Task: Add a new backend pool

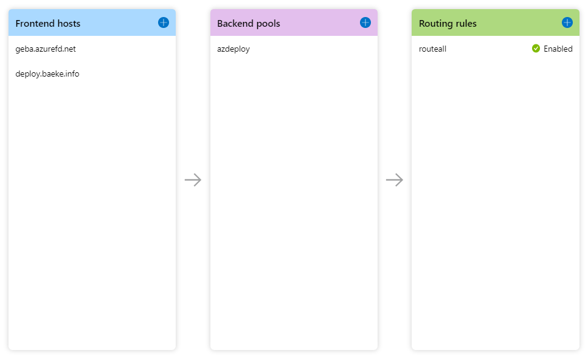Action: tap(365, 22)
